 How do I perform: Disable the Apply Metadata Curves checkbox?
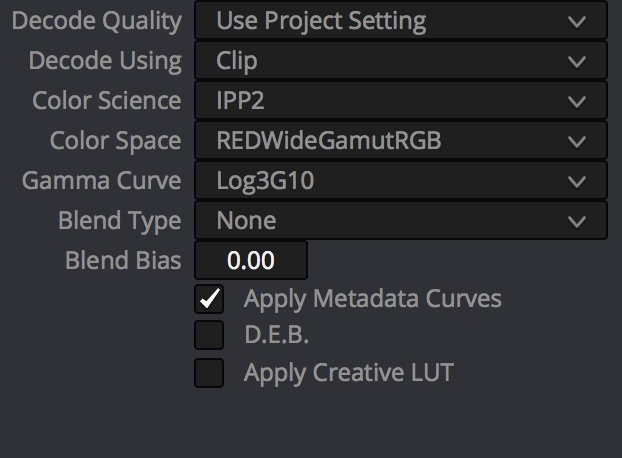coord(209,299)
